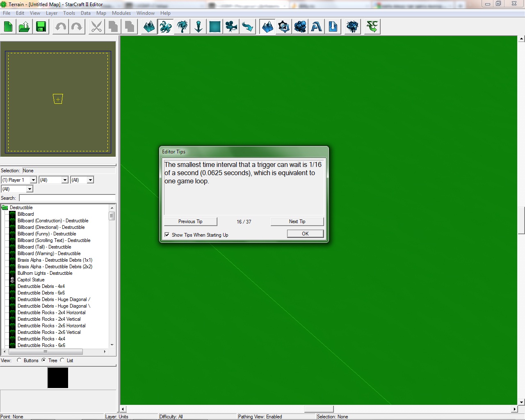Select Destructible Debris - 6x6
The image size is (525, 420).
(41, 293)
